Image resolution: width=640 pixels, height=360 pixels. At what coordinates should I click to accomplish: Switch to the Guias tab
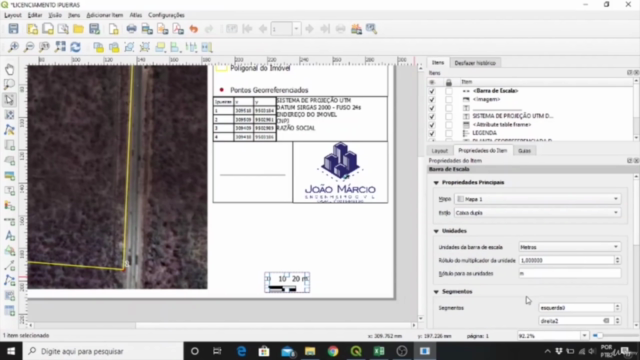pyautogui.click(x=524, y=151)
